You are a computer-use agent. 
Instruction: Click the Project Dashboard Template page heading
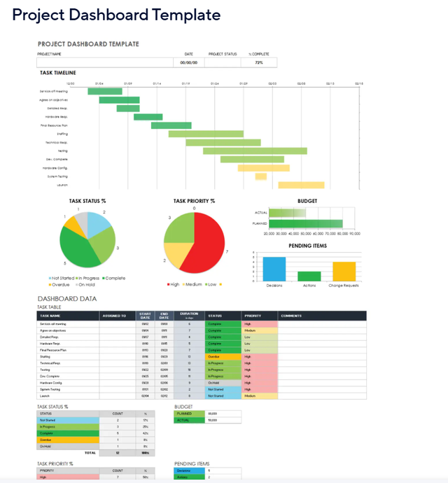pos(116,15)
